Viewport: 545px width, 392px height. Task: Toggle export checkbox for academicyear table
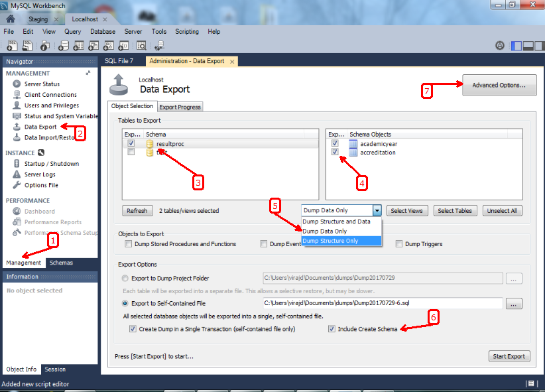(x=335, y=143)
